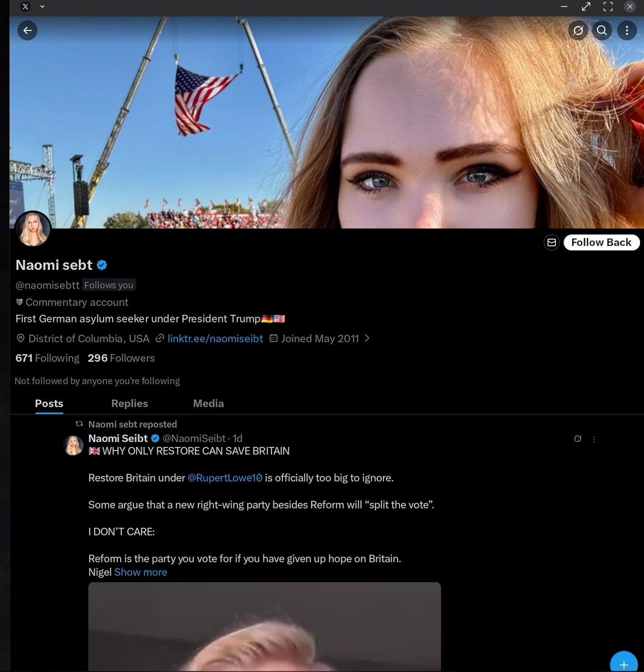644x672 pixels.
Task: Switch to the Replies tab
Action: tap(129, 403)
